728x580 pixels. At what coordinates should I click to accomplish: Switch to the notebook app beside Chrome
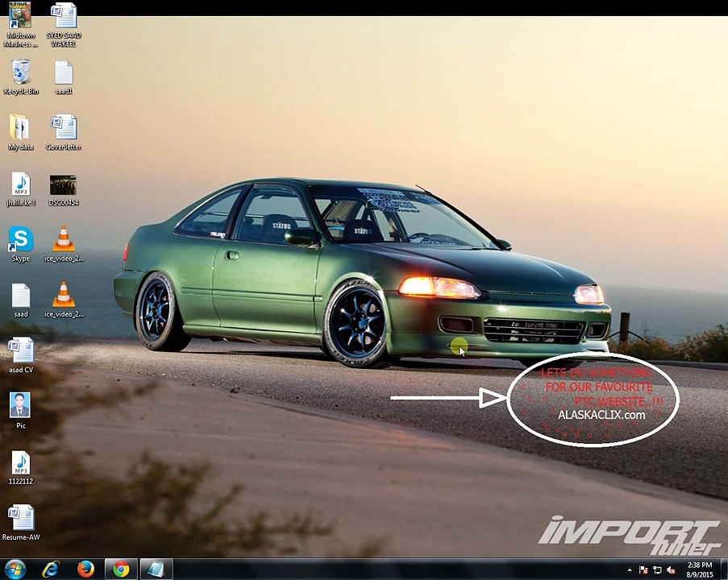coord(156,570)
